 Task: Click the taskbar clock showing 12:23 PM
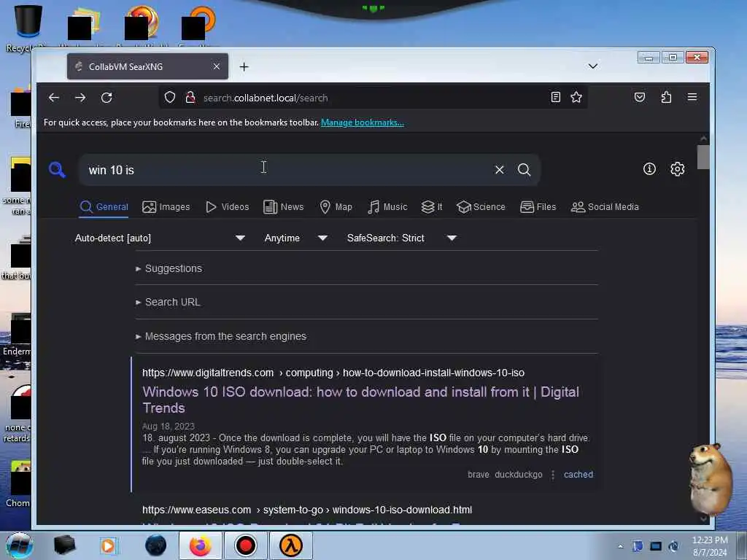point(710,546)
